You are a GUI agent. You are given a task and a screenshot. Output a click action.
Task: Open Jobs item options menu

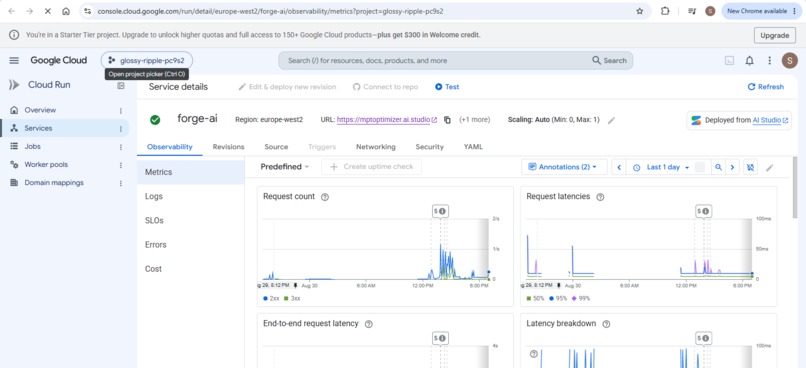click(121, 147)
